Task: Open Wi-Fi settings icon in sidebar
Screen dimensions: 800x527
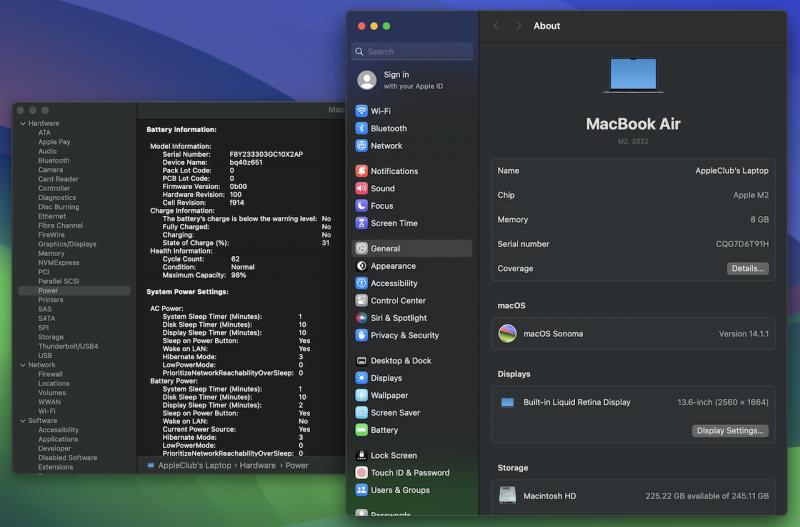Action: 361,111
